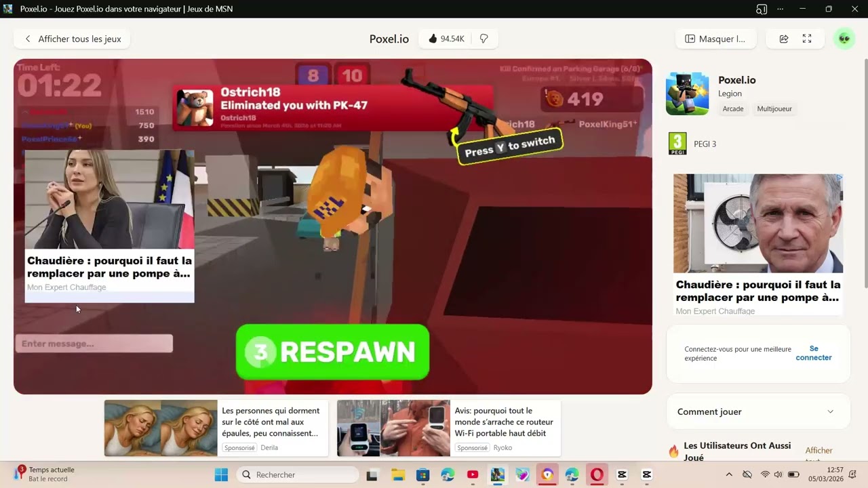This screenshot has height=488, width=868.
Task: Click the cast icon in title bar
Action: 762,9
